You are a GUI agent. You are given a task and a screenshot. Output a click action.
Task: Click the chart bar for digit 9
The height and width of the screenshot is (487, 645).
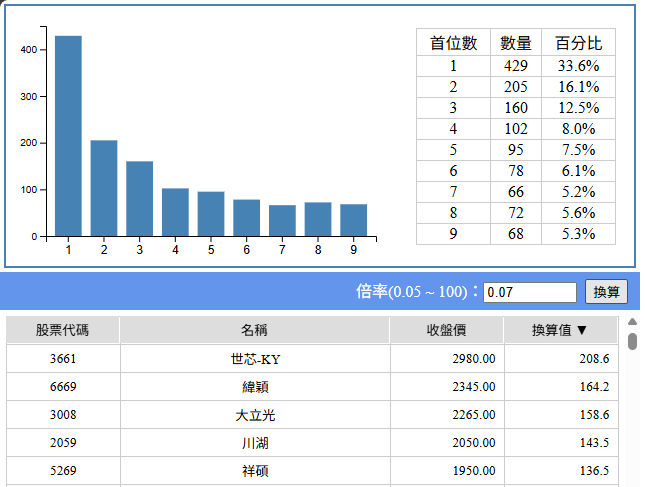click(354, 220)
